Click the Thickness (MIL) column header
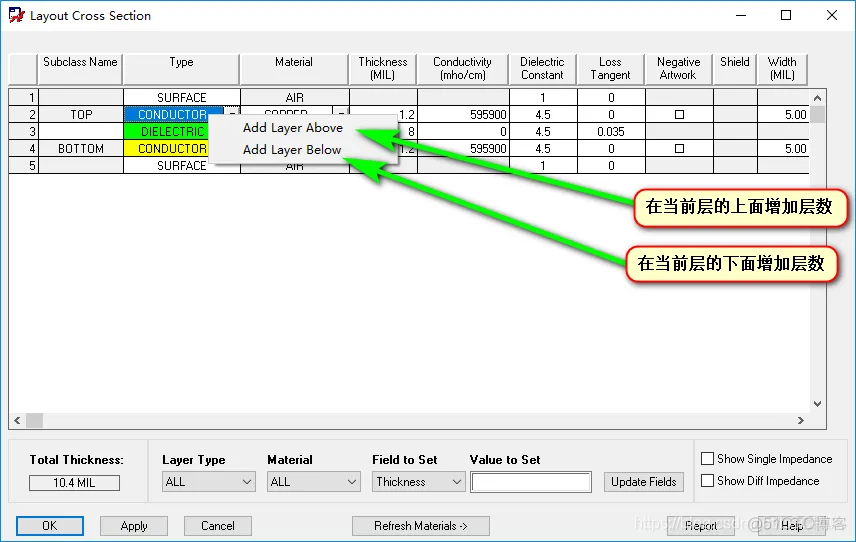This screenshot has width=856, height=542. pos(383,69)
